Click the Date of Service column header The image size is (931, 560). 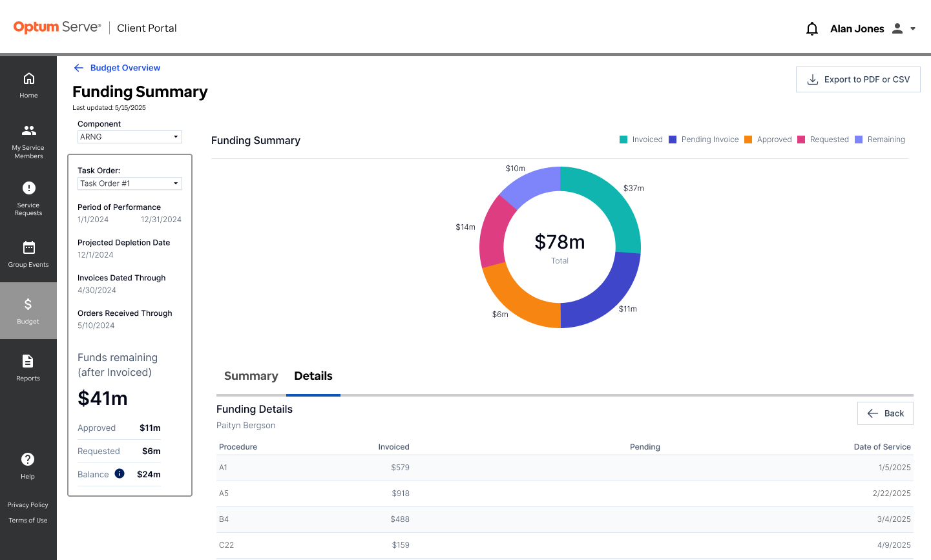tap(882, 447)
